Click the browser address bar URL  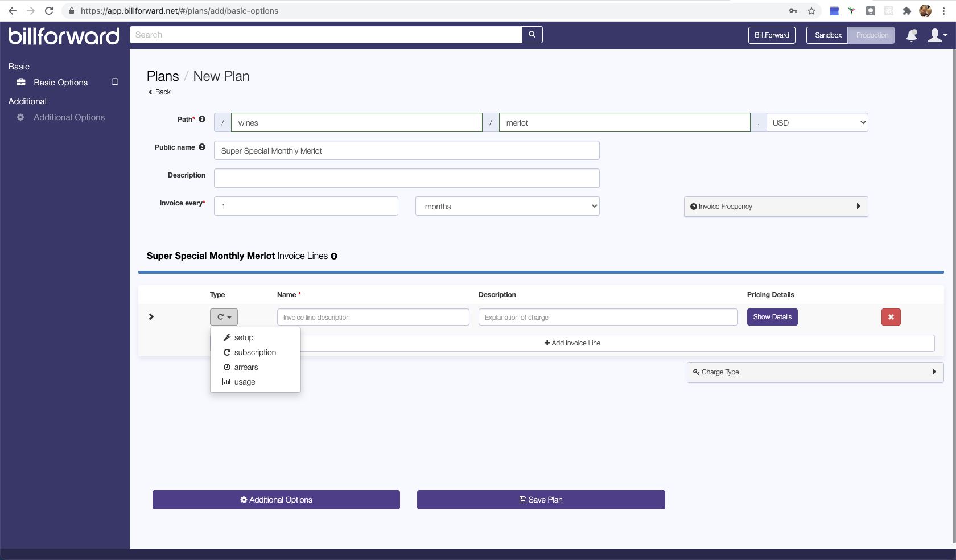[x=179, y=11]
